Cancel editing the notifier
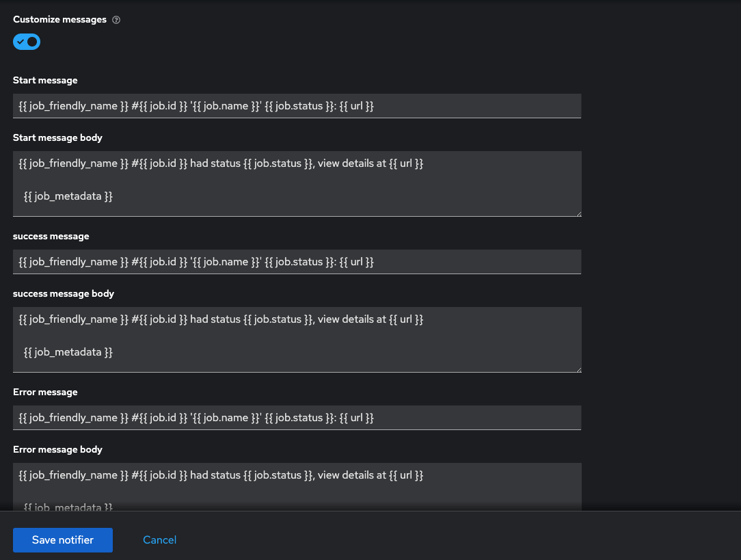The width and height of the screenshot is (741, 560). (x=159, y=540)
